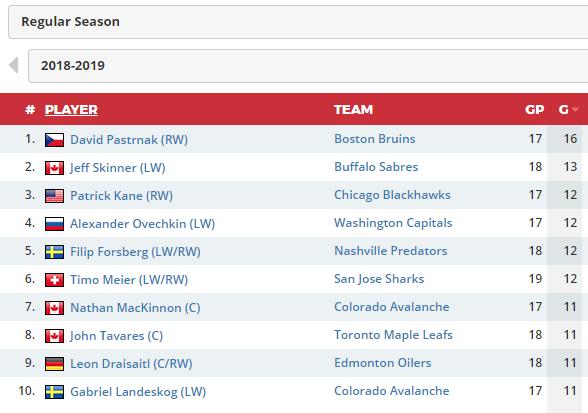Image resolution: width=588 pixels, height=413 pixels.
Task: Open Gabriel Landeskog player profile
Action: (138, 392)
